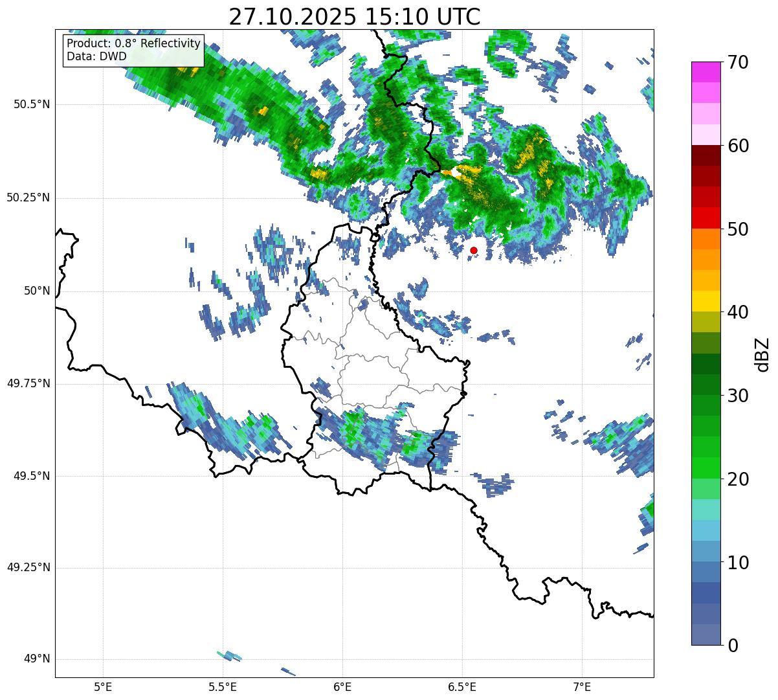Click the title 27.10.2025 15:10 UTC
Image resolution: width=778 pixels, height=700 pixels.
click(355, 17)
